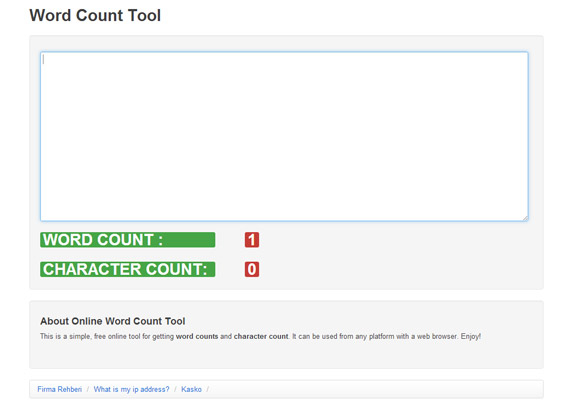Click the 'Enjoy!' word in the description
The image size is (580, 420).
coord(471,336)
